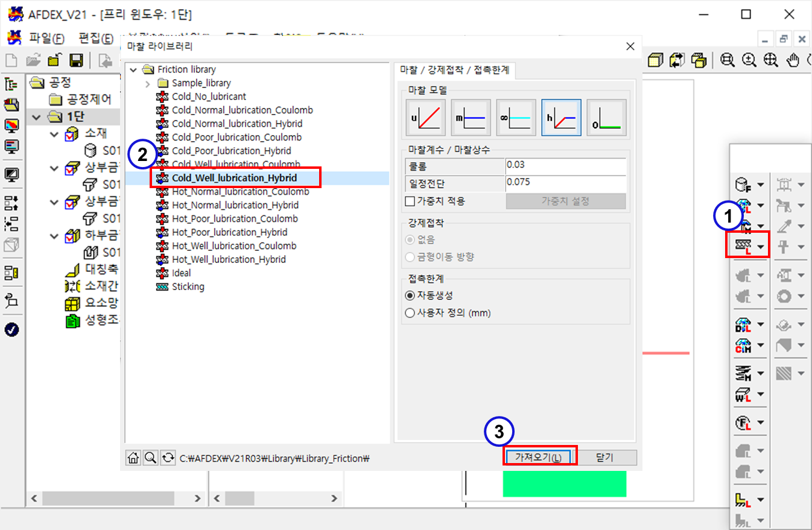This screenshot has height=530, width=812.
Task: Click the 쿨롱 coefficient value field
Action: 565,165
